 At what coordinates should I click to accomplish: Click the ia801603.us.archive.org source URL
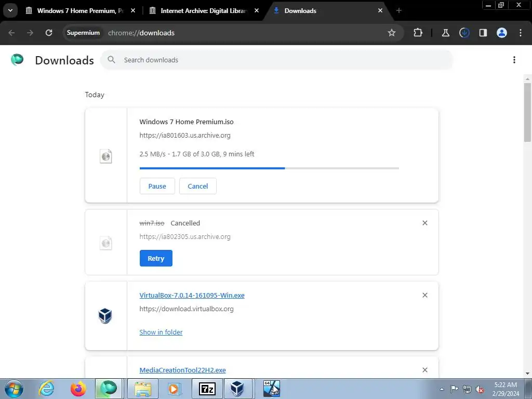pyautogui.click(x=185, y=135)
